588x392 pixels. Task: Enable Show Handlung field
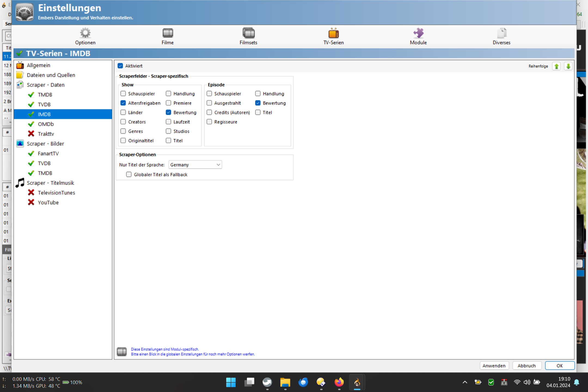(x=169, y=94)
